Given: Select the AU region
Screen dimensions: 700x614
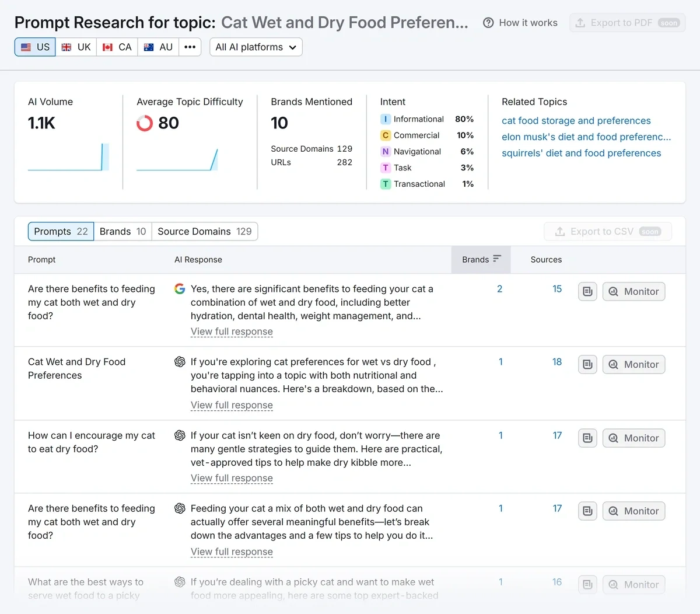Looking at the screenshot, I should pos(157,47).
